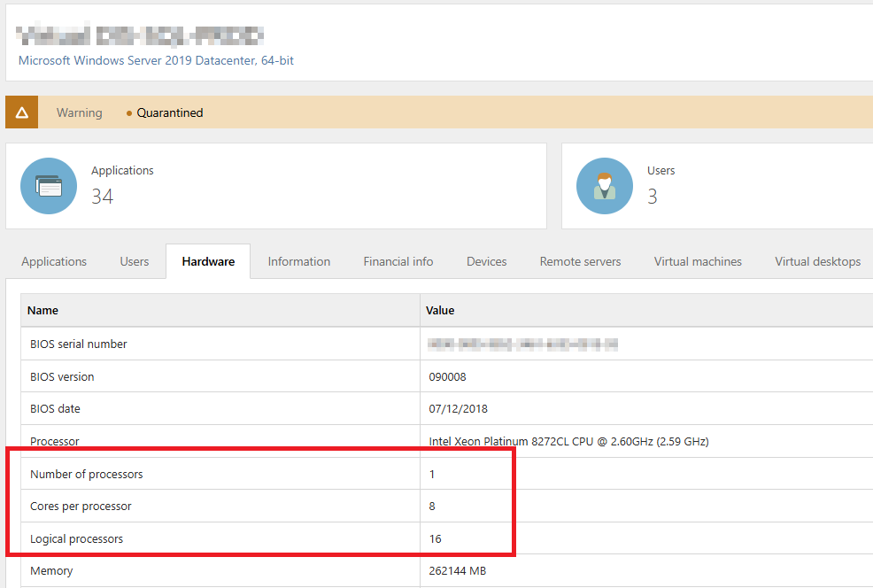The width and height of the screenshot is (873, 588).
Task: Click the Logical processors value 16
Action: 435,539
